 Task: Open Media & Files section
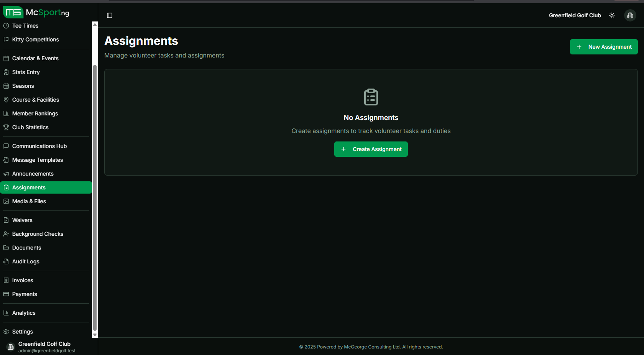(x=29, y=201)
